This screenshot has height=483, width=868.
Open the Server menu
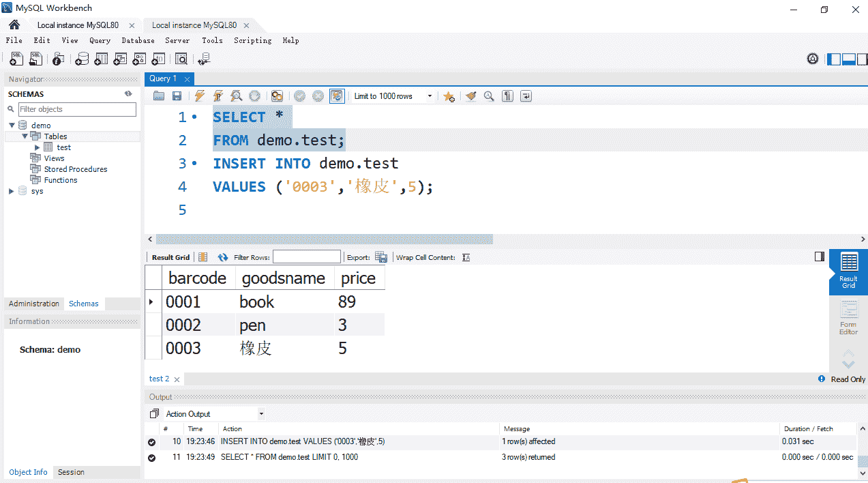click(x=177, y=40)
